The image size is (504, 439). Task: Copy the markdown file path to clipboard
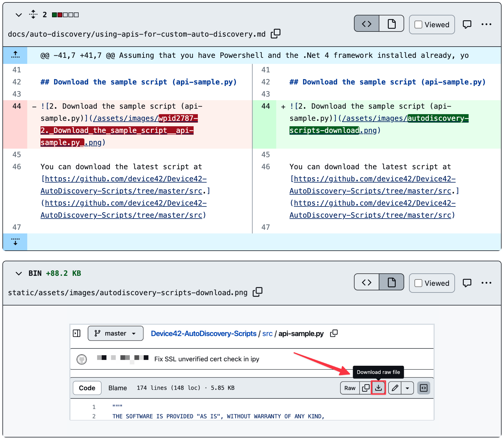pos(275,34)
